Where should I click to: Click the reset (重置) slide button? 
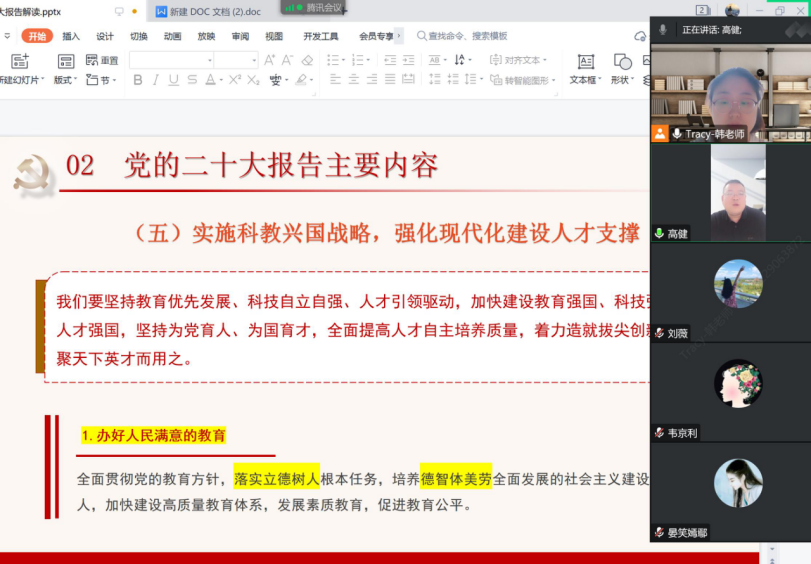pos(102,60)
